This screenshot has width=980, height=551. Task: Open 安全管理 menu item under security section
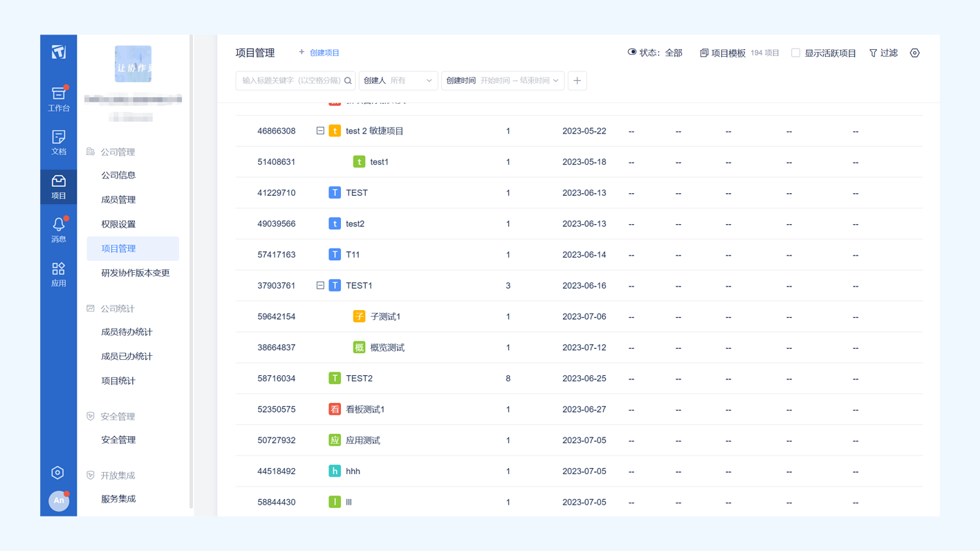pos(118,440)
